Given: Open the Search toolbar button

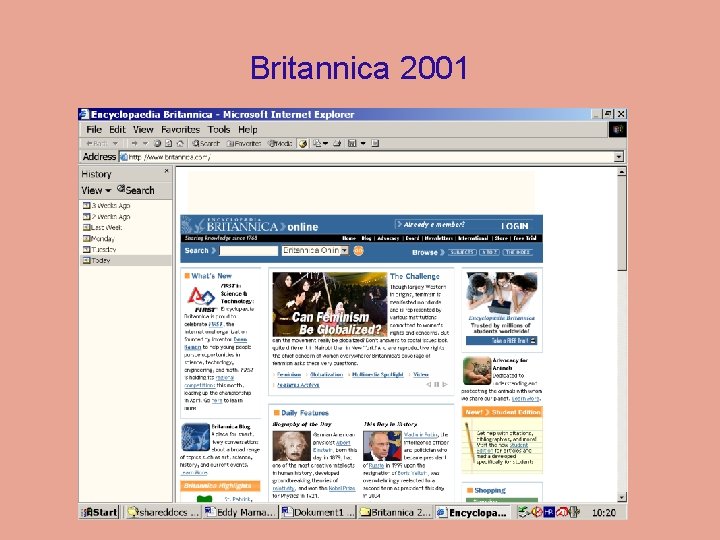Looking at the screenshot, I should [x=206, y=143].
